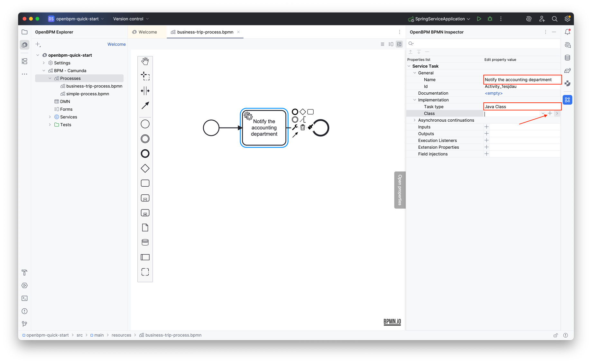The image size is (592, 364).
Task: Create an Intermediate Event from palette
Action: pyautogui.click(x=145, y=139)
